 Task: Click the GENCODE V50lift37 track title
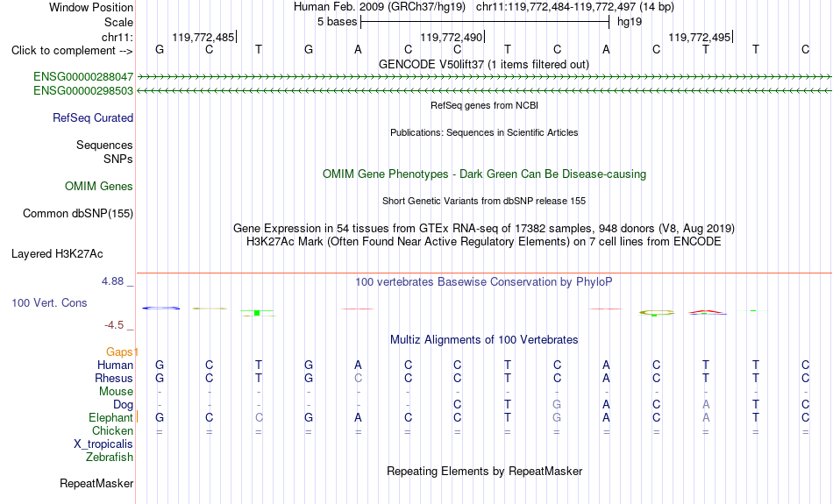pyautogui.click(x=484, y=64)
